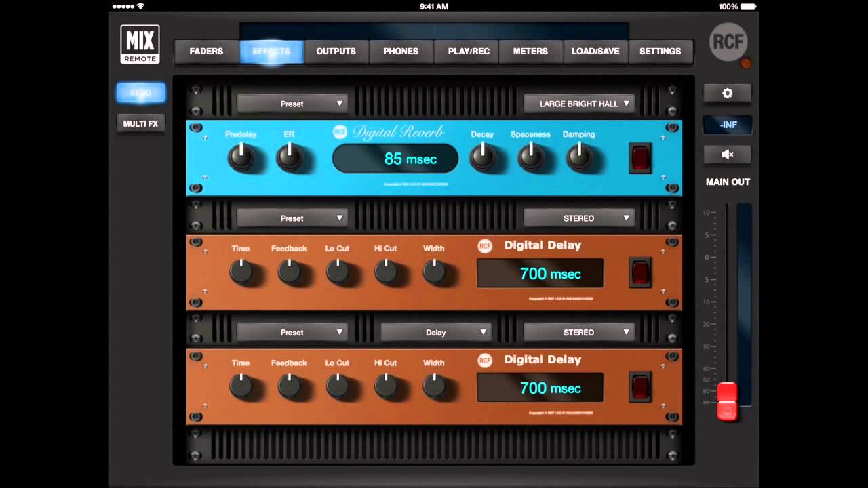Open the LOAD/SAVE tab
868x488 pixels.
(595, 52)
